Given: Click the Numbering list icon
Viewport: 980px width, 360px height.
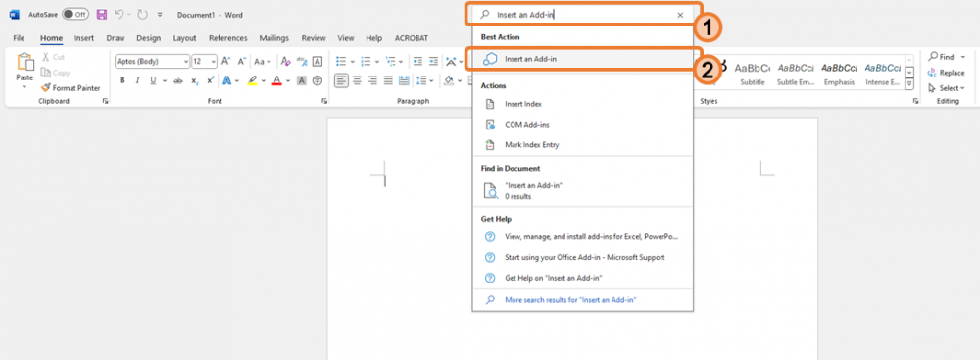Looking at the screenshot, I should tap(366, 62).
